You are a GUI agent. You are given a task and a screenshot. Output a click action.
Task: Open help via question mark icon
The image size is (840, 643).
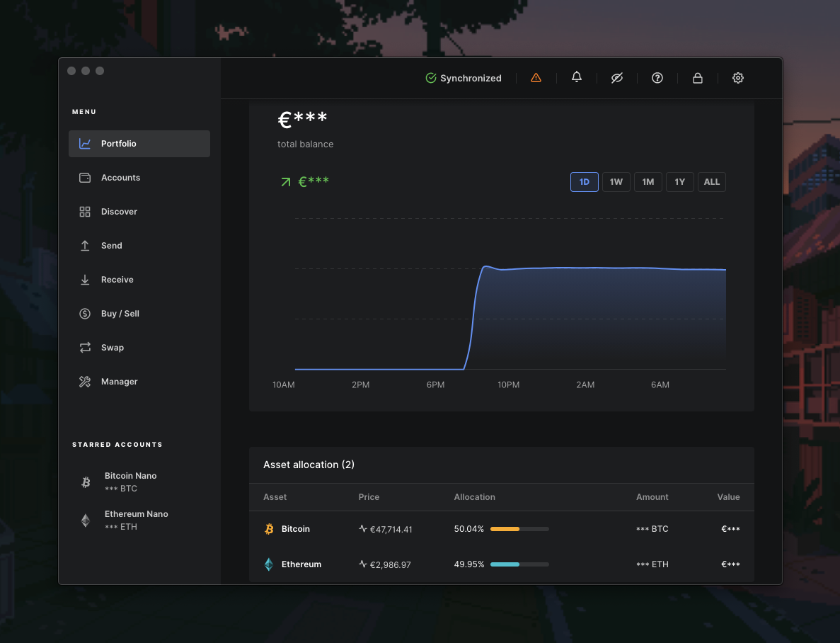click(657, 78)
